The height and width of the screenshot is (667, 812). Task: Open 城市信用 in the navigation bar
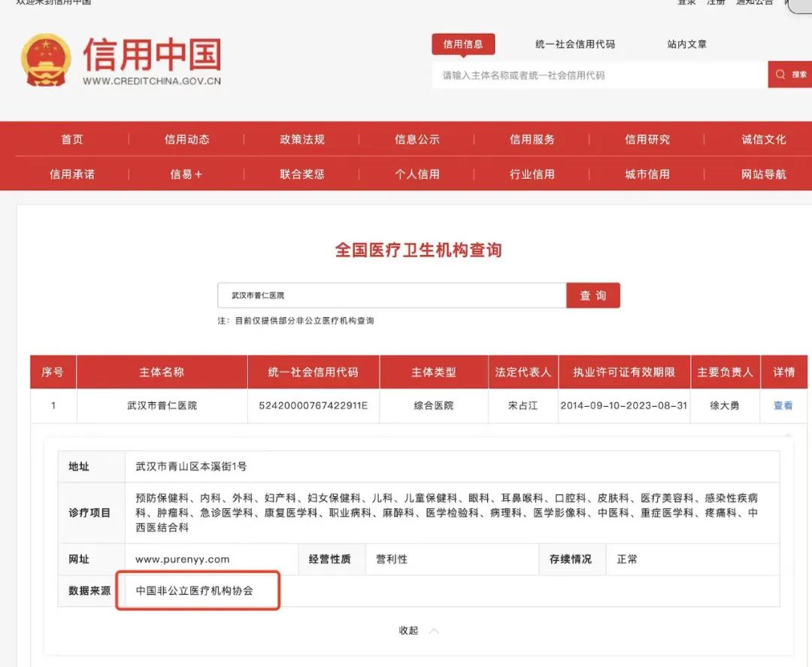[647, 174]
